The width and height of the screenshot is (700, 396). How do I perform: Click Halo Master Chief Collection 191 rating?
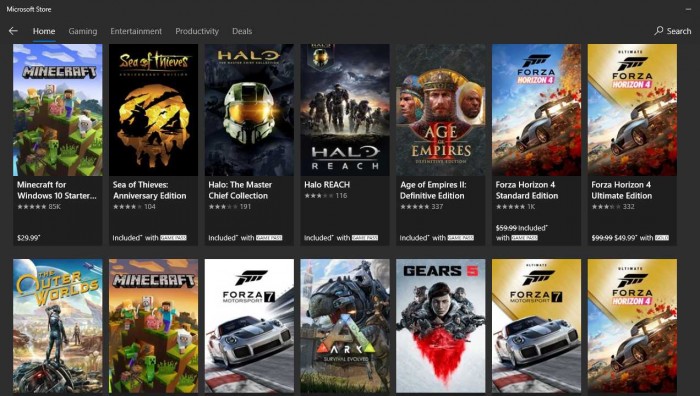tap(229, 207)
